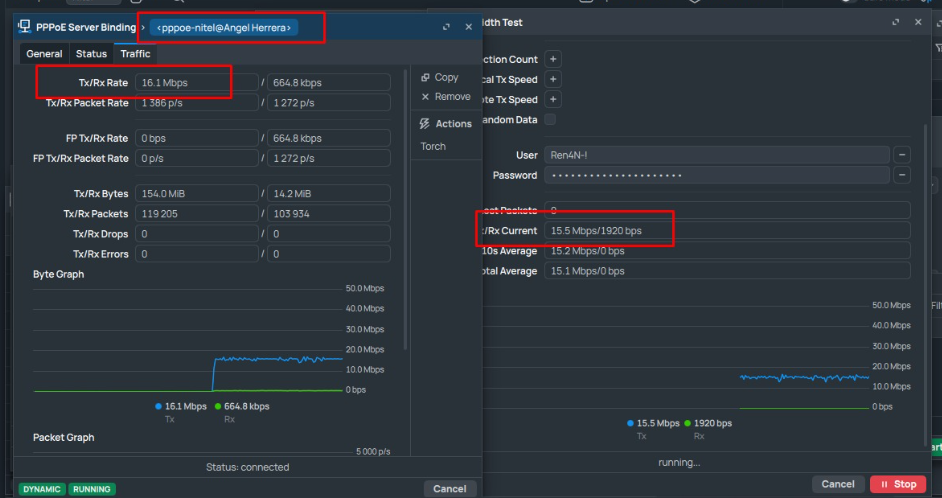Image resolution: width=942 pixels, height=498 pixels.
Task: Click blue Tx legend dot in Bandwidth Test
Action: coord(631,423)
